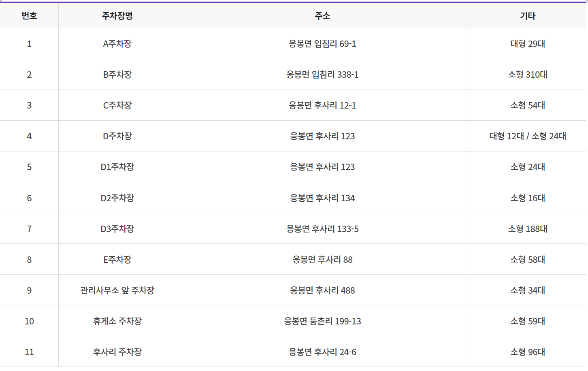Click row number 3 in C주차장 row

[x=29, y=105]
